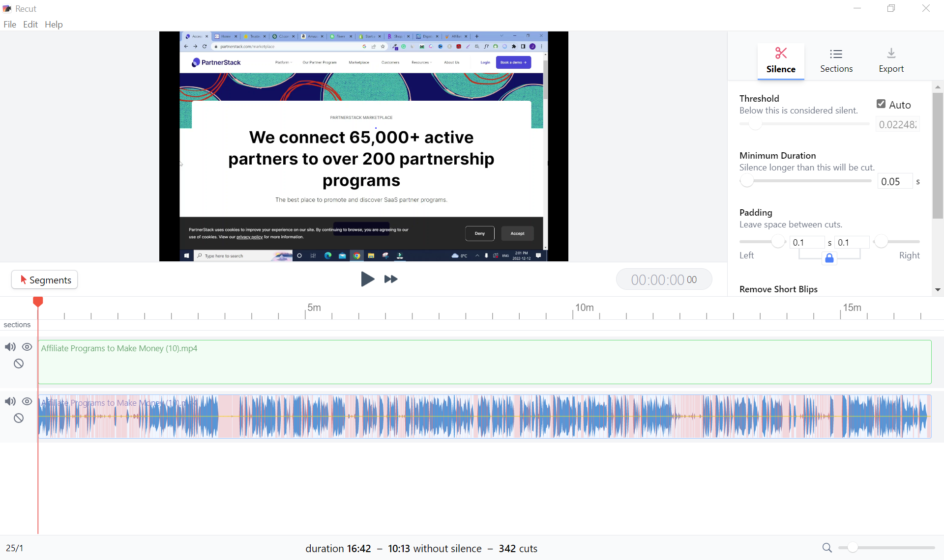The image size is (944, 560).
Task: Open the Export tab
Action: [x=891, y=60]
